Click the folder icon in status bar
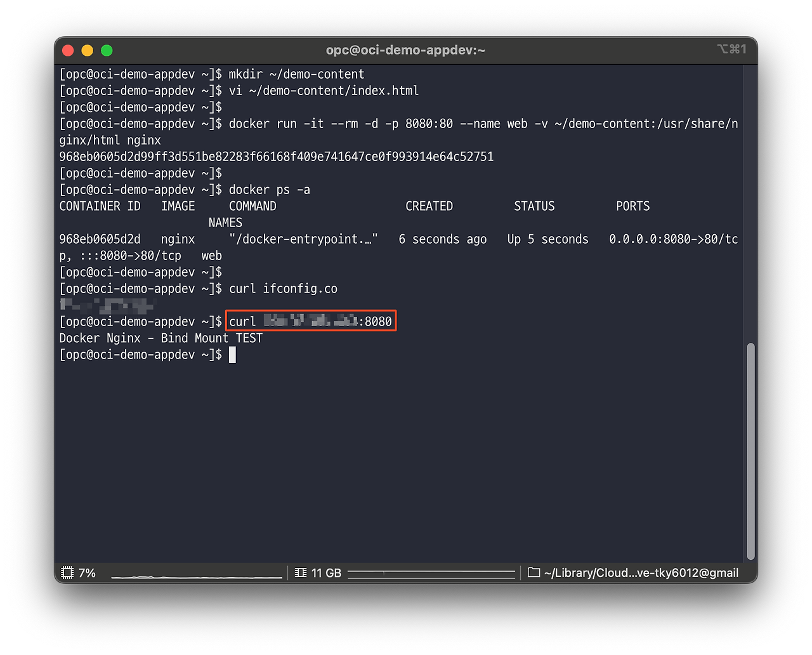This screenshot has width=812, height=655. tap(534, 573)
